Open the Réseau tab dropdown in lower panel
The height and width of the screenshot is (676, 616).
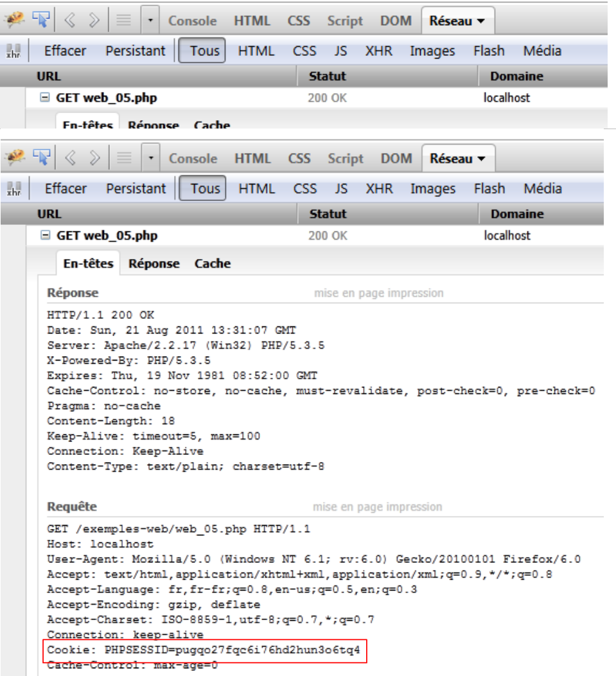pyautogui.click(x=457, y=159)
